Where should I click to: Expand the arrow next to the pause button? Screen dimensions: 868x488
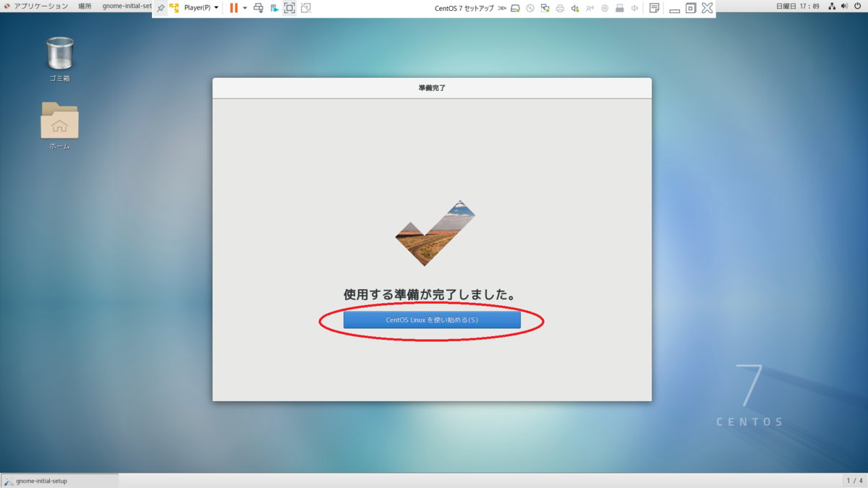click(244, 8)
